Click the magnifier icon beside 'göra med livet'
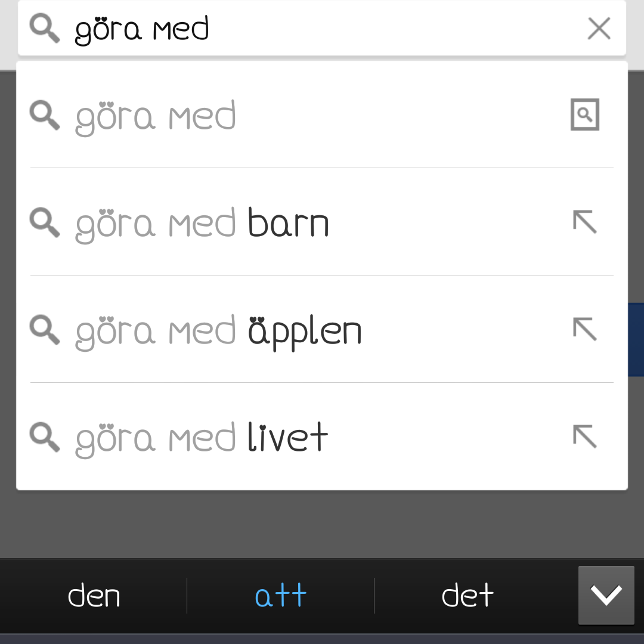The width and height of the screenshot is (644, 644). tap(45, 437)
